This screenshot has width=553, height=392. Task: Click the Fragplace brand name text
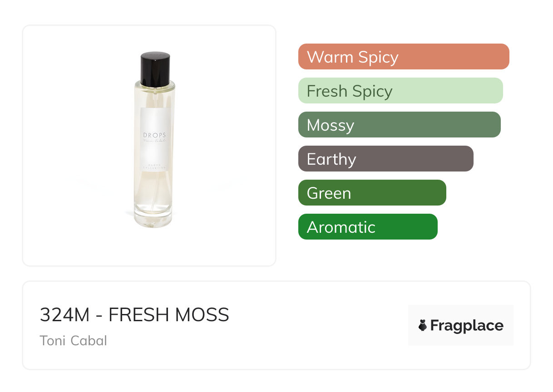(467, 326)
